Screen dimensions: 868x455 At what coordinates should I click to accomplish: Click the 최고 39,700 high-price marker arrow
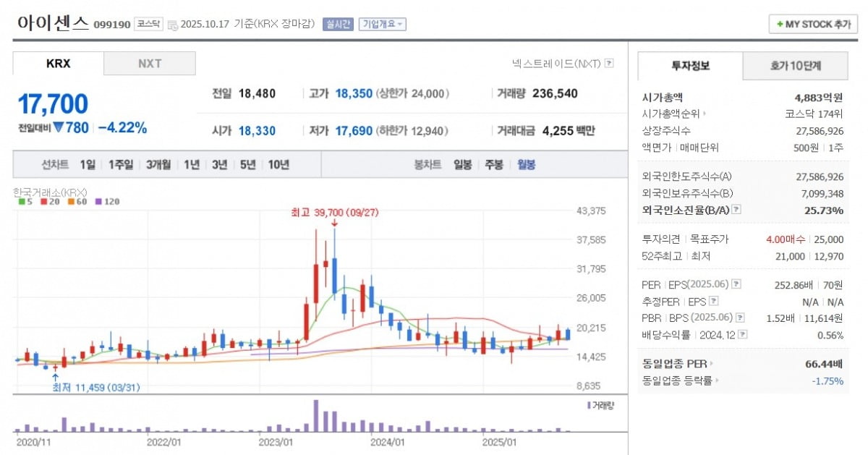[333, 223]
